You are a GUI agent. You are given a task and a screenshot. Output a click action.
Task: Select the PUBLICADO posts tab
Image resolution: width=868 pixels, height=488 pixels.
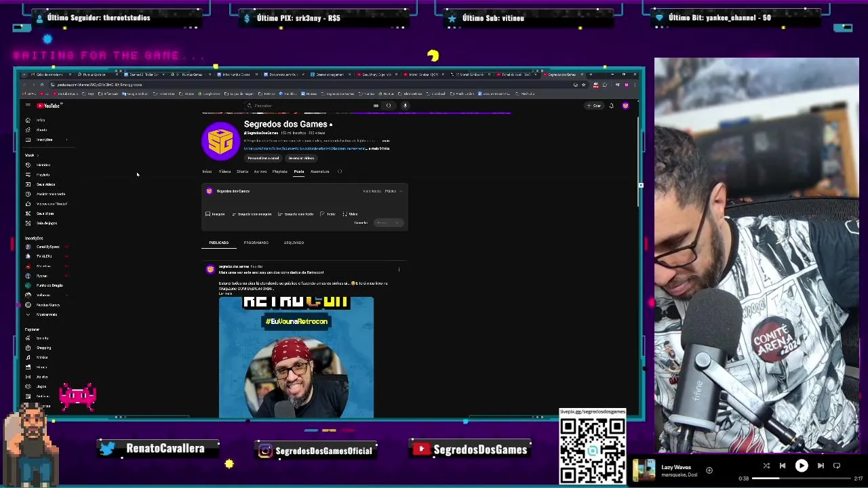(218, 243)
